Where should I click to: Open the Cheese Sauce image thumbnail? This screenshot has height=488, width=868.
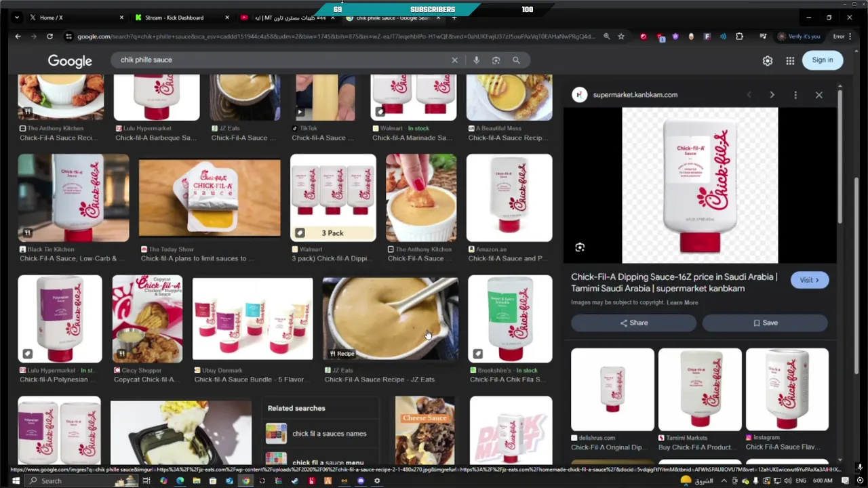click(x=425, y=430)
